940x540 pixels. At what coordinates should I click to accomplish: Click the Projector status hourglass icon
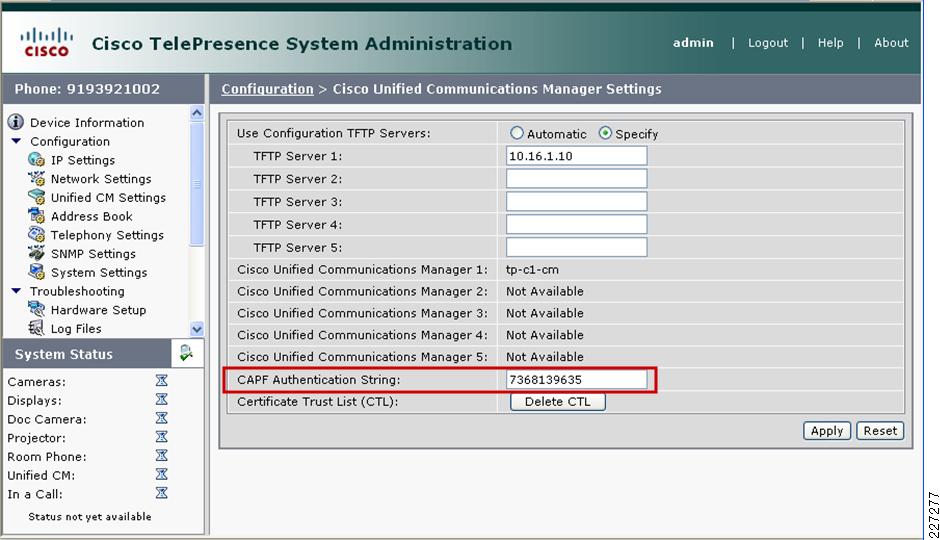(161, 436)
